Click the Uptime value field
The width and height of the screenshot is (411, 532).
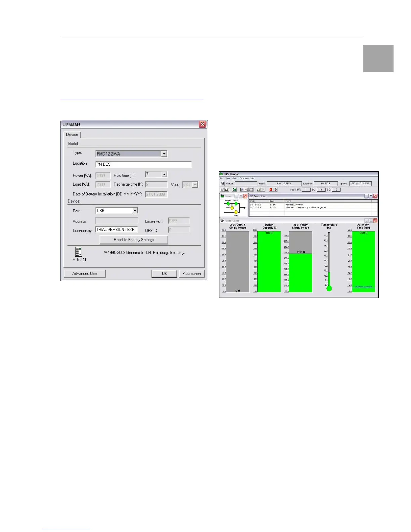click(x=360, y=184)
